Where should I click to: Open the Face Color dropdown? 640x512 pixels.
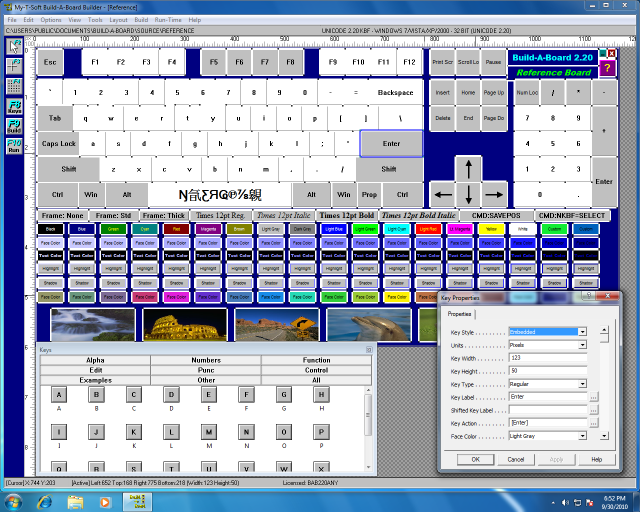pyautogui.click(x=582, y=436)
